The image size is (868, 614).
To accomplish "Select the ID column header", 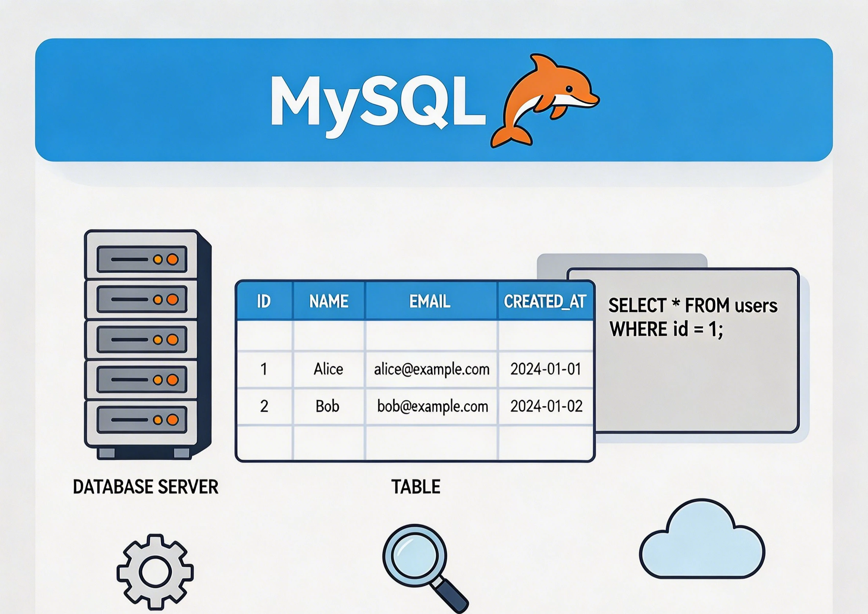I will pyautogui.click(x=264, y=301).
